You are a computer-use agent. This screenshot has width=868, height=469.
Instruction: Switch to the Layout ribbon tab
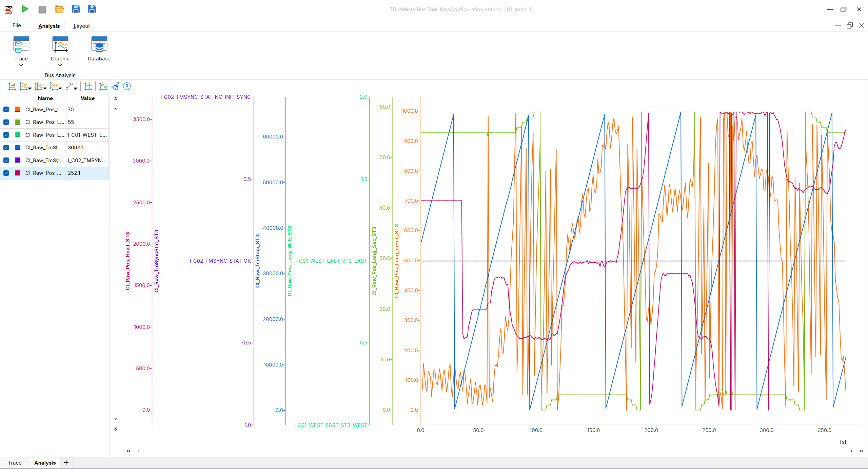pos(81,26)
